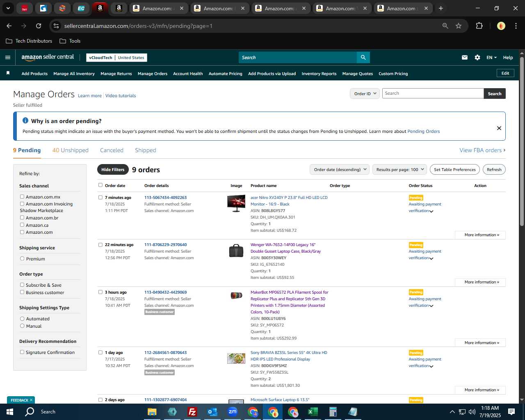Select the Automated shipping settings radio
525x420 pixels.
(x=22, y=318)
